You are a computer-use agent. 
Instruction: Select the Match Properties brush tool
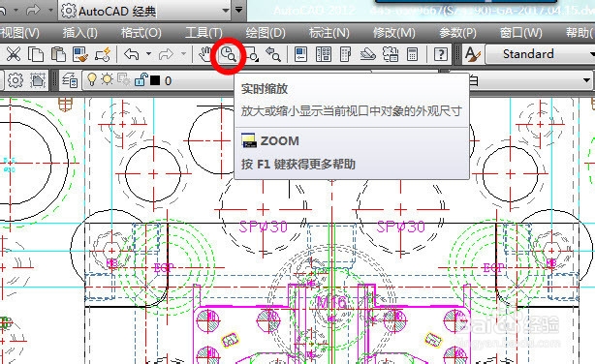click(80, 54)
